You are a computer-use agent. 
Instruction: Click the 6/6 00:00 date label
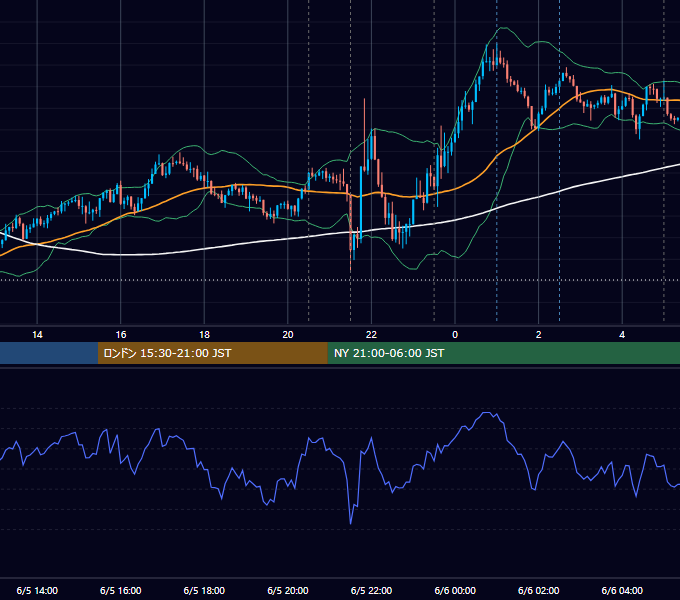[x=455, y=590]
